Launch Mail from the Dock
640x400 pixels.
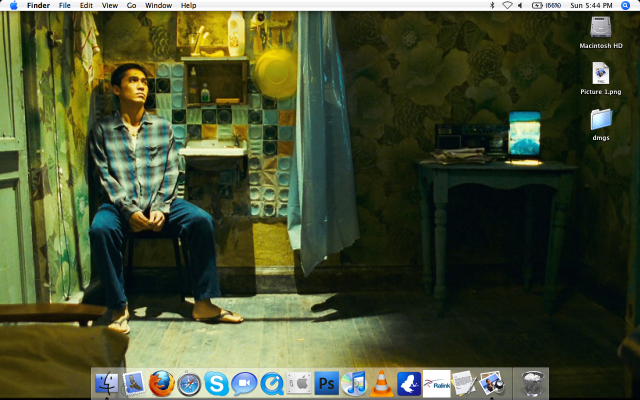134,383
